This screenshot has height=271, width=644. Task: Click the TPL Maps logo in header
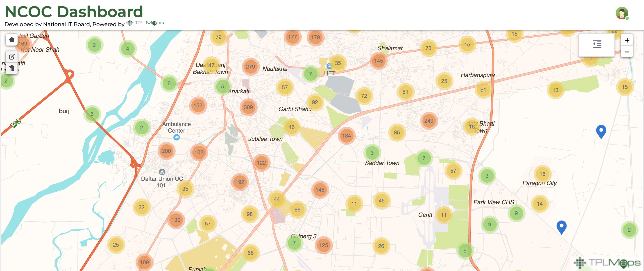click(145, 23)
